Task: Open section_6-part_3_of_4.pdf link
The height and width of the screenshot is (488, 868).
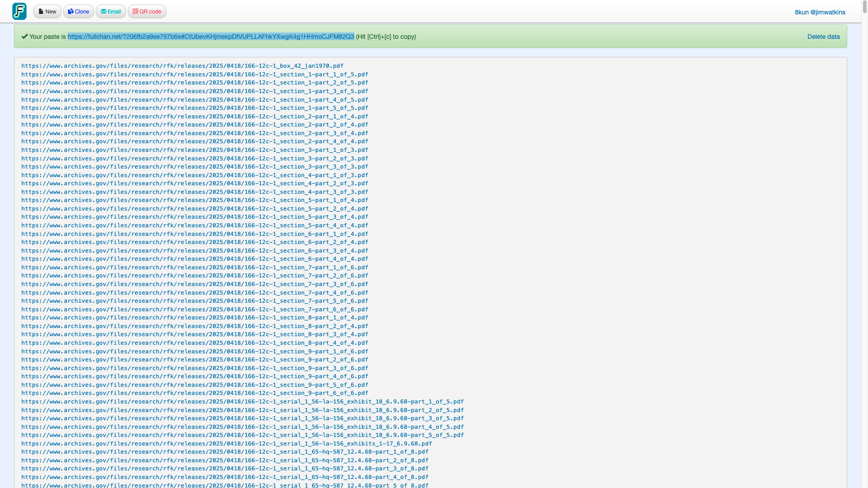Action: (x=195, y=251)
